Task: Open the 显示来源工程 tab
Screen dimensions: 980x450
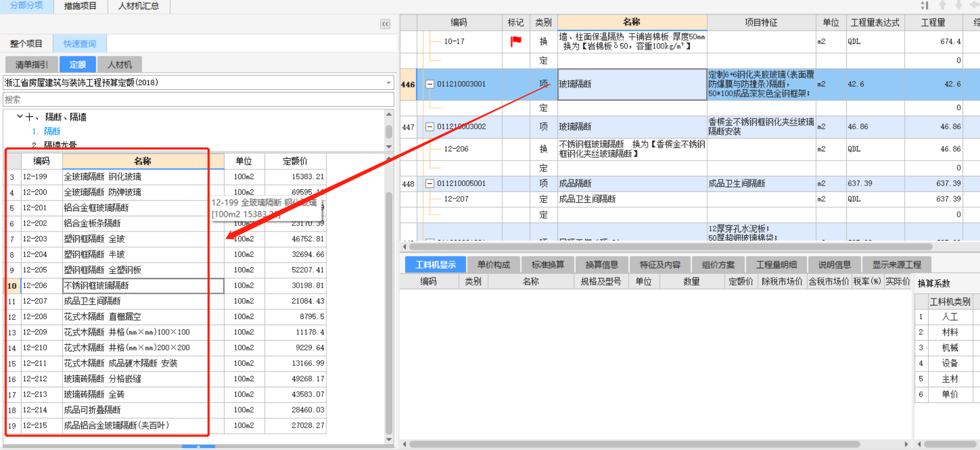Action: click(897, 264)
